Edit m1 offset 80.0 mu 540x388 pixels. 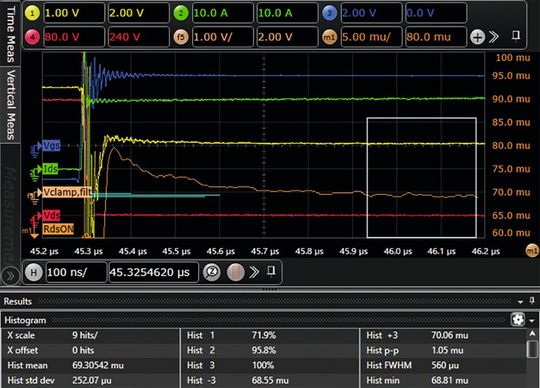tap(436, 37)
